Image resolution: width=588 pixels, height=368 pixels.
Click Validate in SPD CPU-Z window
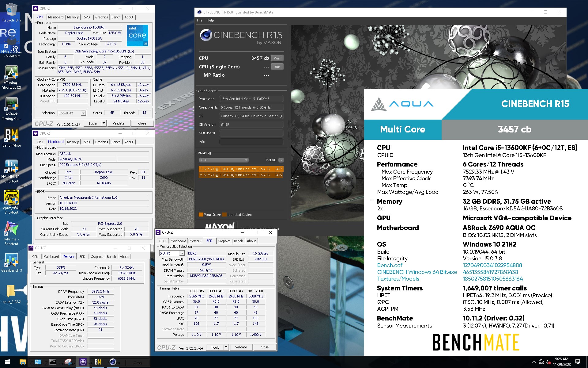(241, 347)
